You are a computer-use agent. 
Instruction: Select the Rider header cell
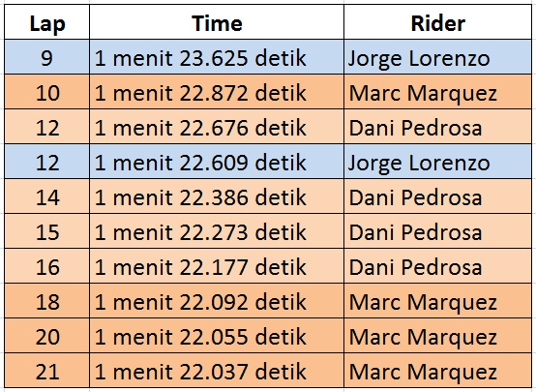(x=438, y=22)
